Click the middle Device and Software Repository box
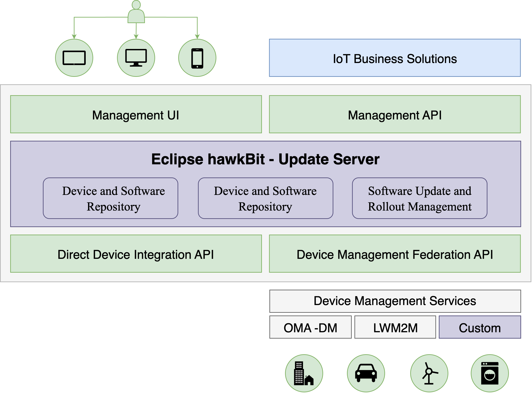Screen dimensions: 532x393 point(266,198)
